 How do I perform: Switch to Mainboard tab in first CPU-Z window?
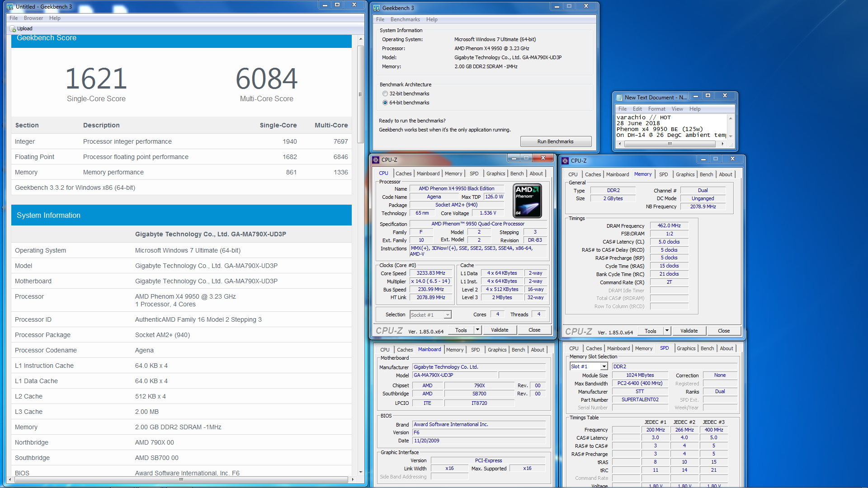click(428, 174)
